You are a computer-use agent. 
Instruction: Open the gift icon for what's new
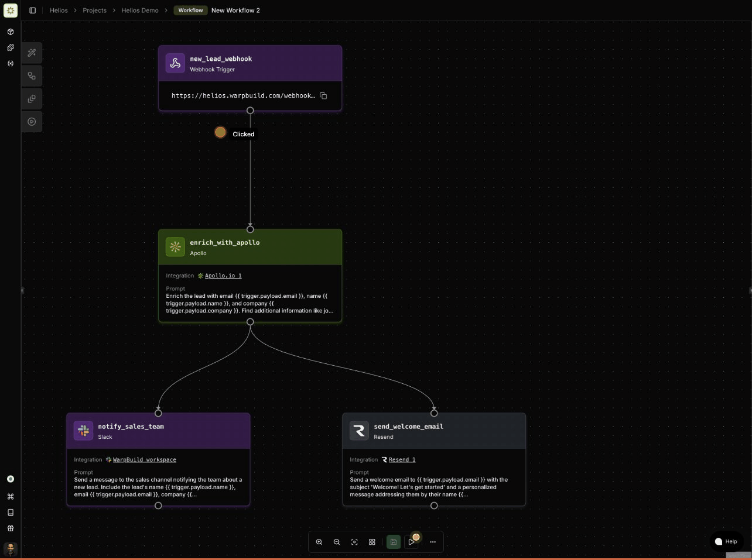click(x=10, y=529)
